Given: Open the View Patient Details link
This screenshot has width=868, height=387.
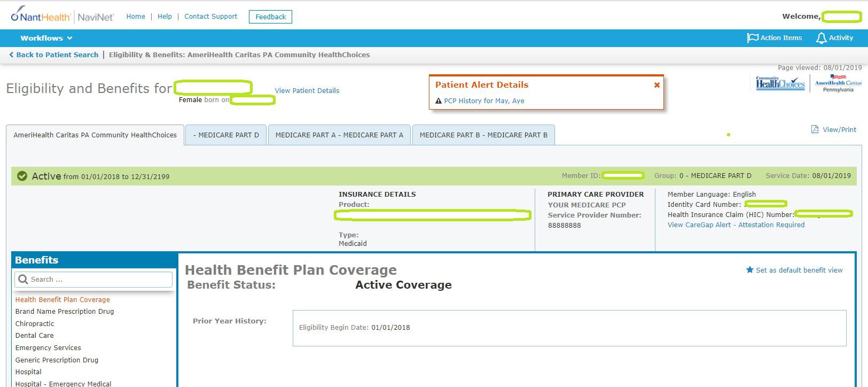Looking at the screenshot, I should pos(307,91).
